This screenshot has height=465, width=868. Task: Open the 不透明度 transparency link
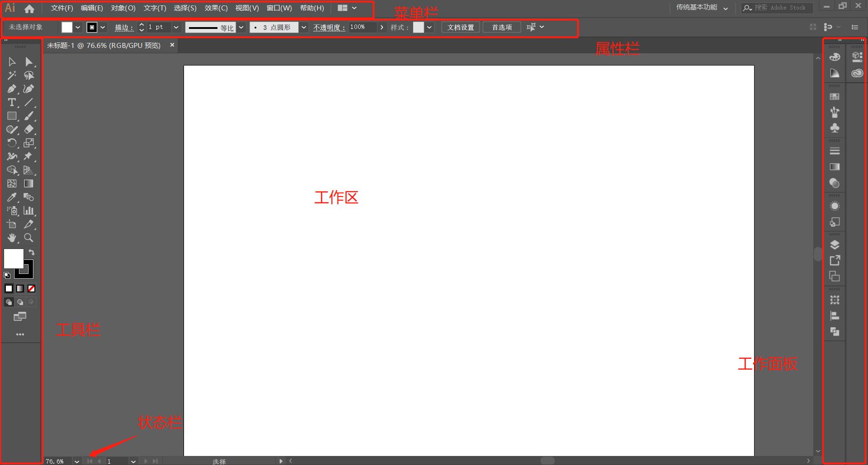(x=329, y=28)
